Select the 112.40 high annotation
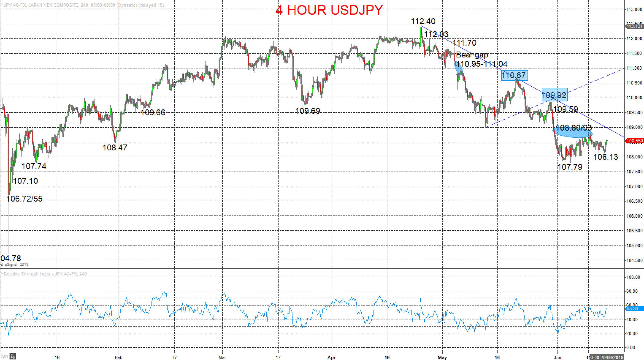The height and width of the screenshot is (360, 644). (x=423, y=21)
